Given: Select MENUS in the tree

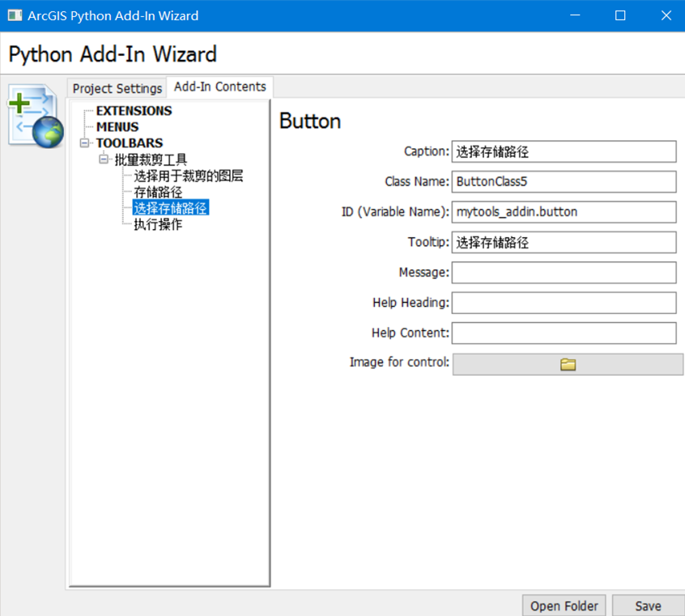Looking at the screenshot, I should click(117, 127).
